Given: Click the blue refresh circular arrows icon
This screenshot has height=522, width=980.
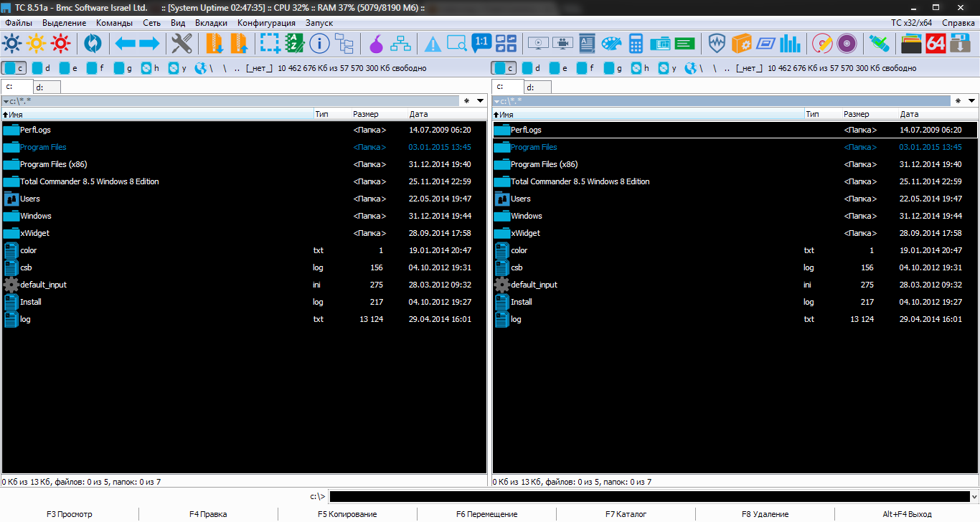Looking at the screenshot, I should (93, 44).
